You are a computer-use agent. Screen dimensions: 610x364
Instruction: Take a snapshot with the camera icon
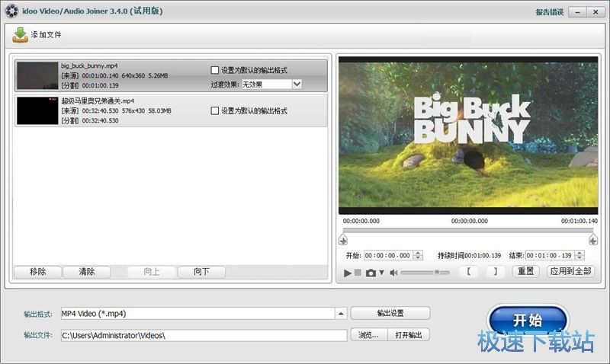pyautogui.click(x=371, y=273)
